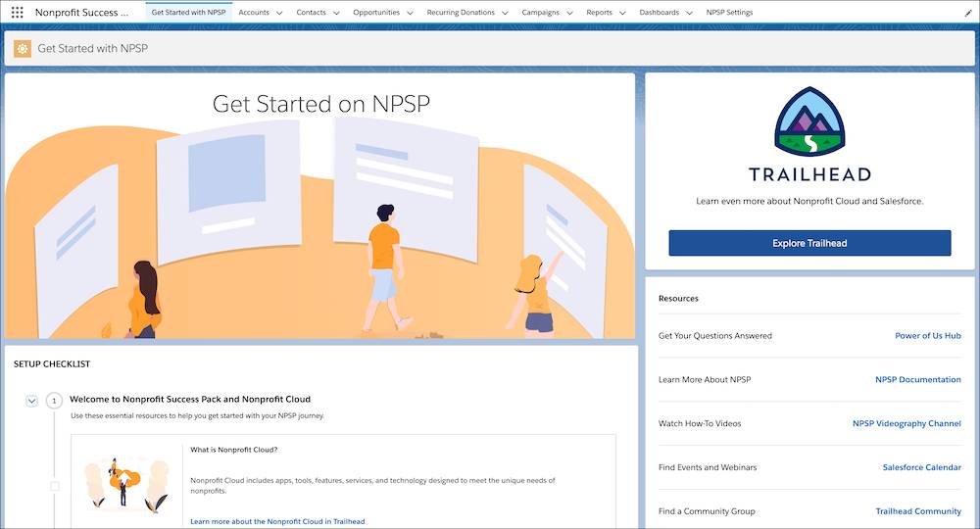Click the Nonprofit Success app name

82,12
